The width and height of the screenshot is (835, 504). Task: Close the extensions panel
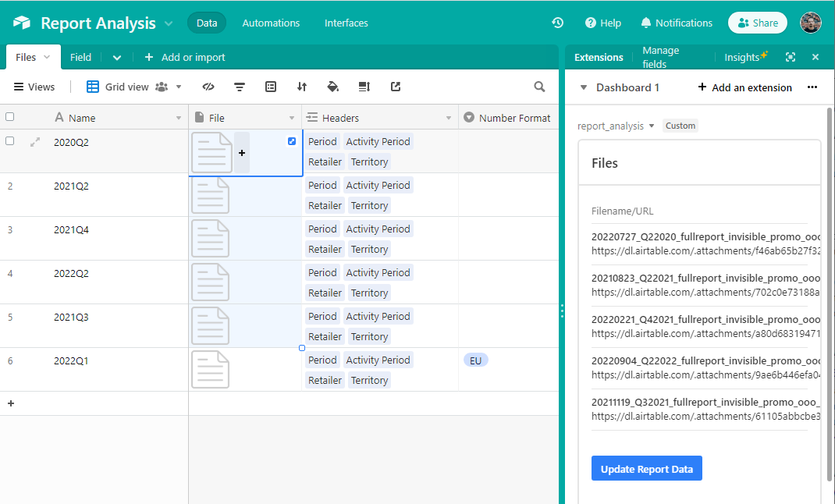pyautogui.click(x=815, y=57)
